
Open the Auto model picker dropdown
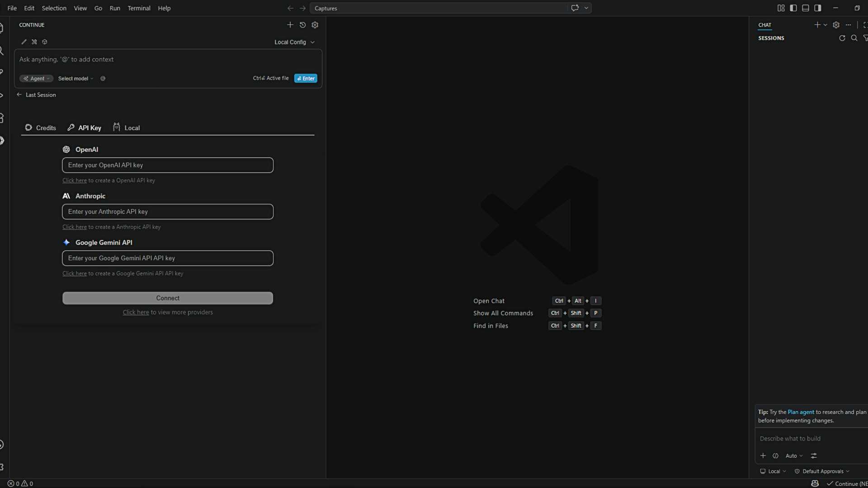(x=794, y=456)
